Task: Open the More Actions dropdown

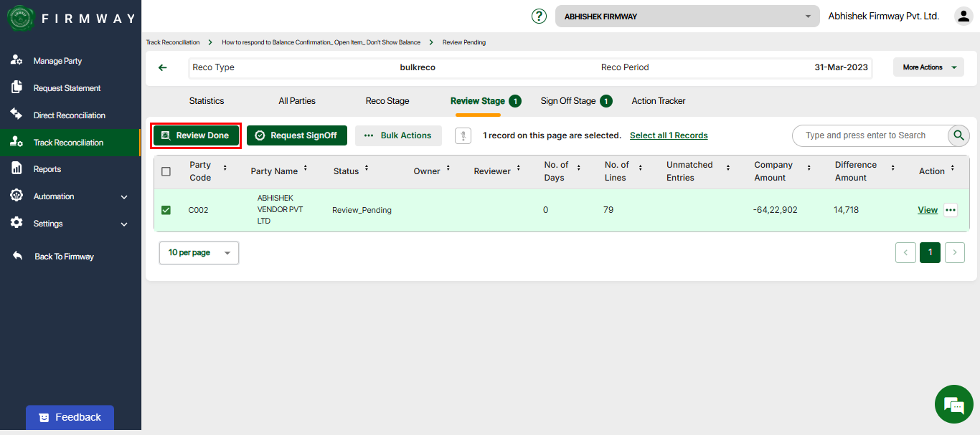Action: (x=928, y=67)
